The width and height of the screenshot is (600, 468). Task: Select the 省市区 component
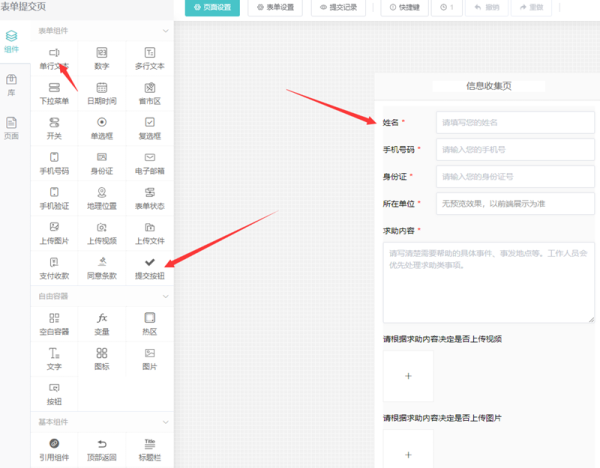click(150, 93)
